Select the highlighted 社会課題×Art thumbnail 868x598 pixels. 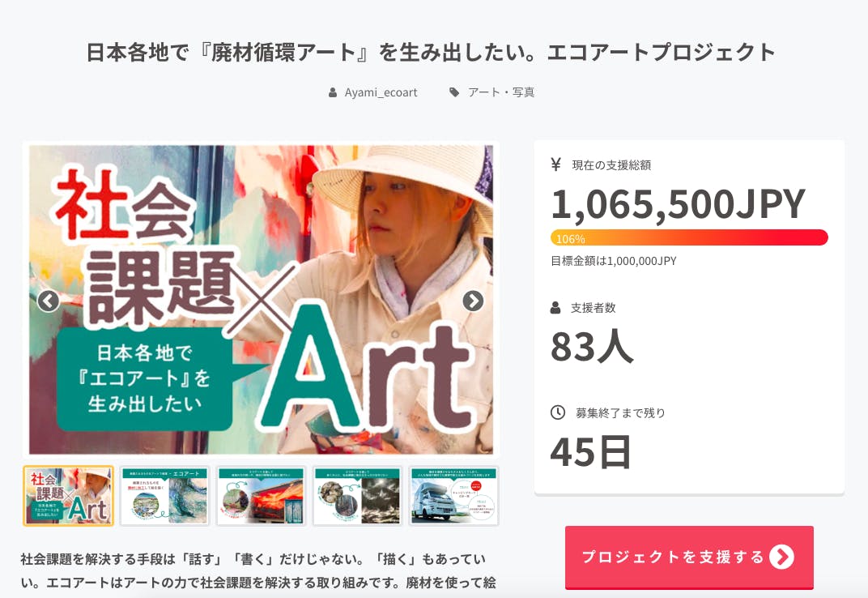click(x=69, y=496)
